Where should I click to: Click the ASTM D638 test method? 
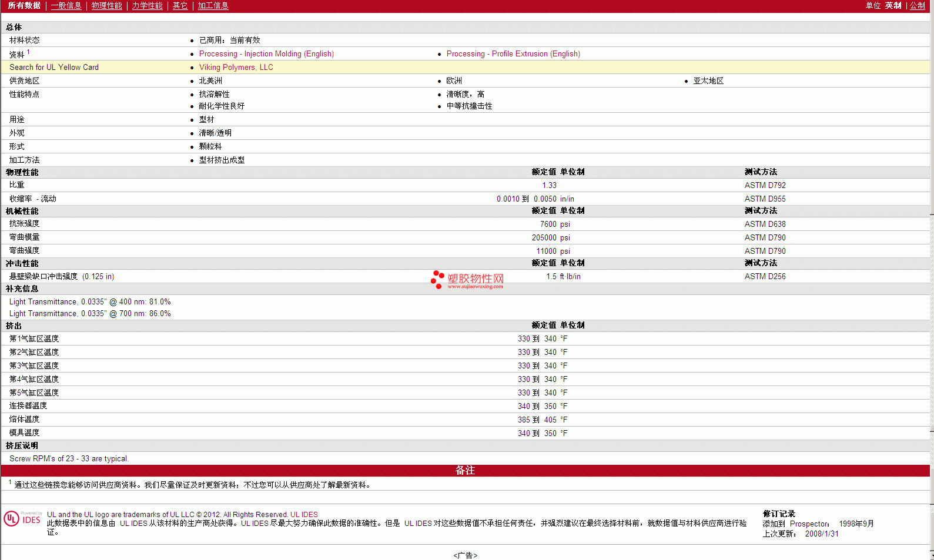[x=765, y=224]
